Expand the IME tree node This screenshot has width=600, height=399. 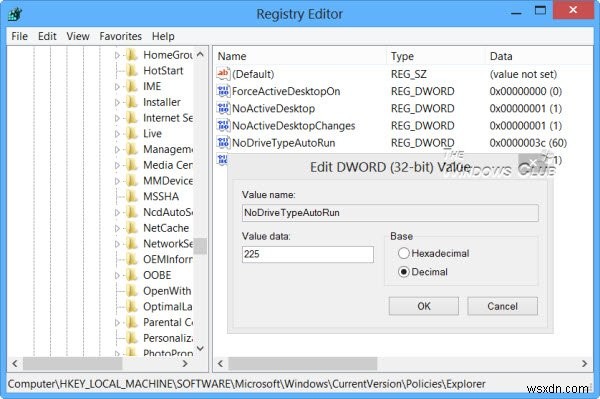tap(117, 87)
